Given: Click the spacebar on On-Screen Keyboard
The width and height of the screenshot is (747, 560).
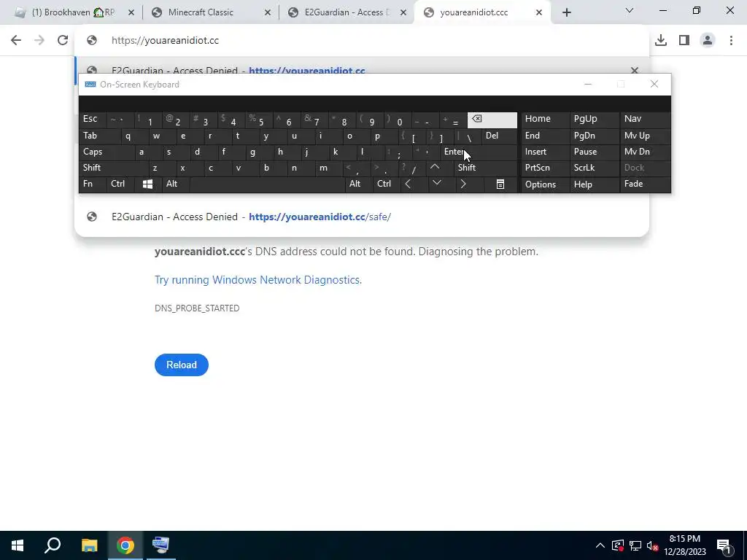Looking at the screenshot, I should 267,184.
